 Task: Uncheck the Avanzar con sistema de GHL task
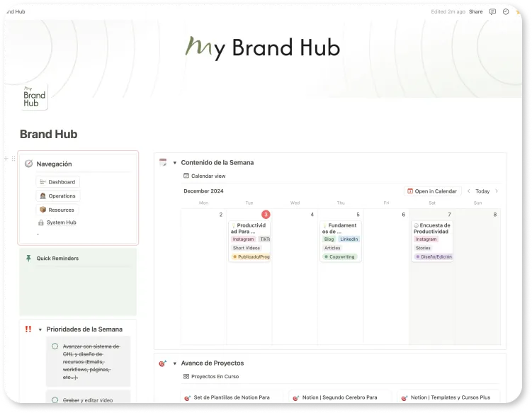click(55, 346)
